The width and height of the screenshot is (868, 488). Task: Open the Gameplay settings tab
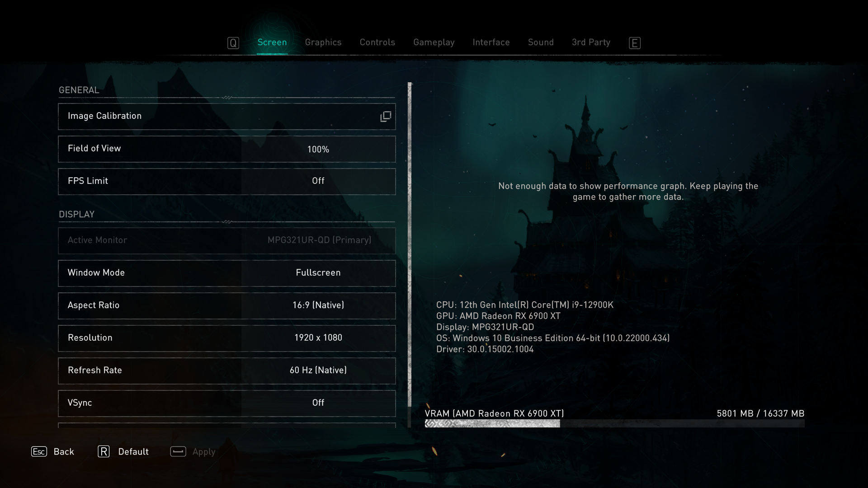pyautogui.click(x=434, y=42)
